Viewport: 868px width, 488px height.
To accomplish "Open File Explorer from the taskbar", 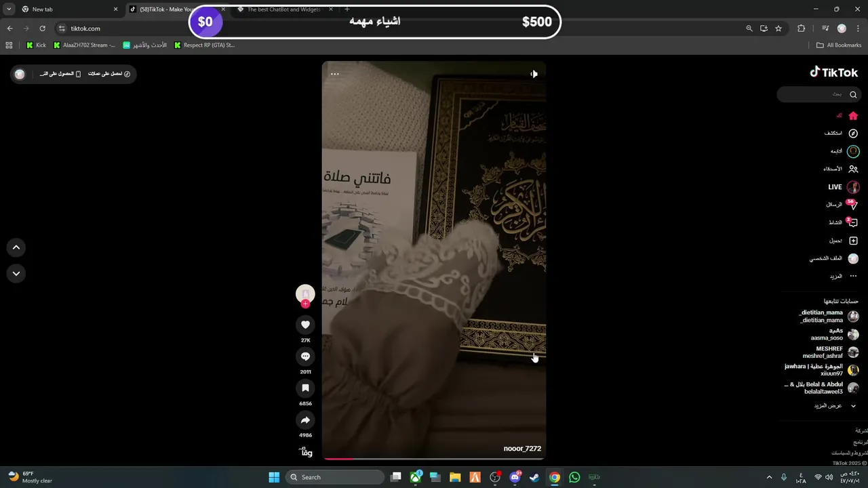I will pyautogui.click(x=455, y=477).
